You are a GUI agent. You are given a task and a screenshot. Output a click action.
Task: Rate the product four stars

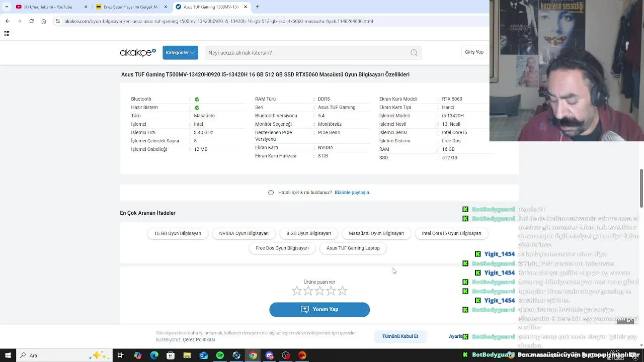331,291
